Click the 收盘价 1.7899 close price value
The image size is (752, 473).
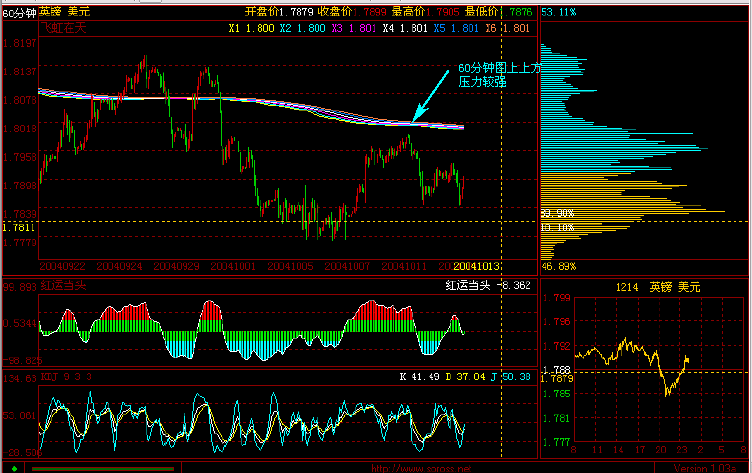pos(352,12)
